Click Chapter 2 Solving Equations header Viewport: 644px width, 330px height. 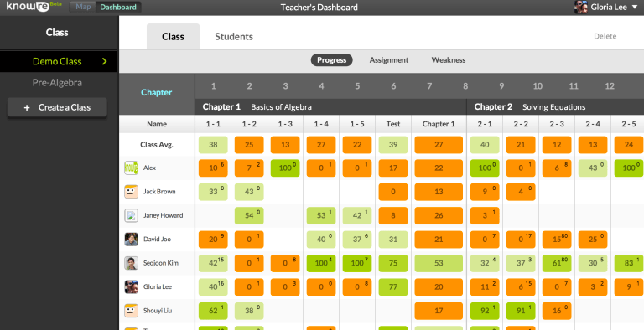555,107
